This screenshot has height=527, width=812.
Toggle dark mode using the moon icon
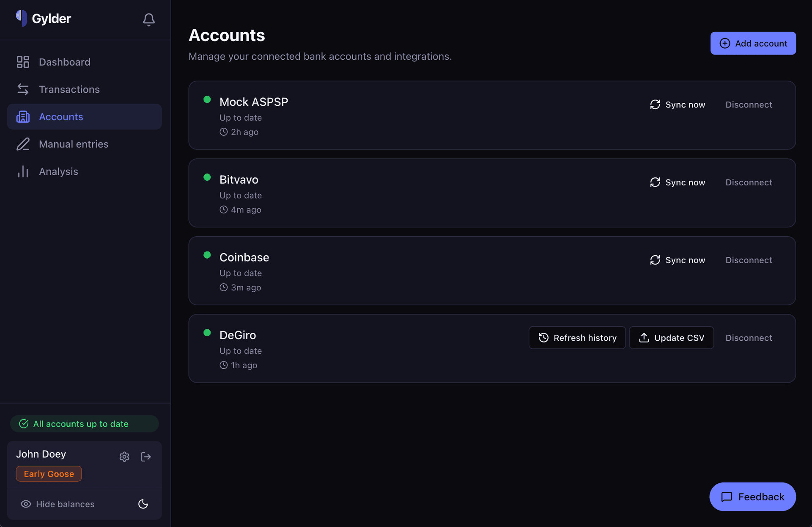[x=143, y=504]
